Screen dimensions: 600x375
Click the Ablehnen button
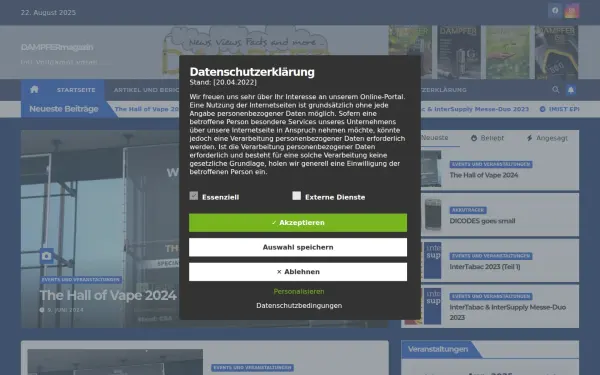(298, 272)
